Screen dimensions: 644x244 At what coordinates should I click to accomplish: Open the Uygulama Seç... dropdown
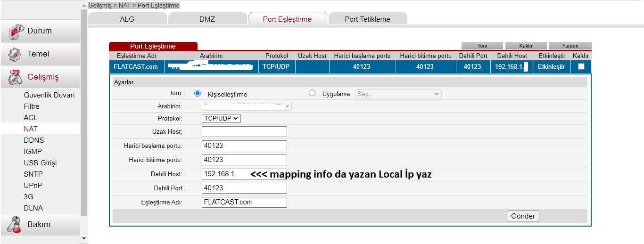[x=398, y=94]
